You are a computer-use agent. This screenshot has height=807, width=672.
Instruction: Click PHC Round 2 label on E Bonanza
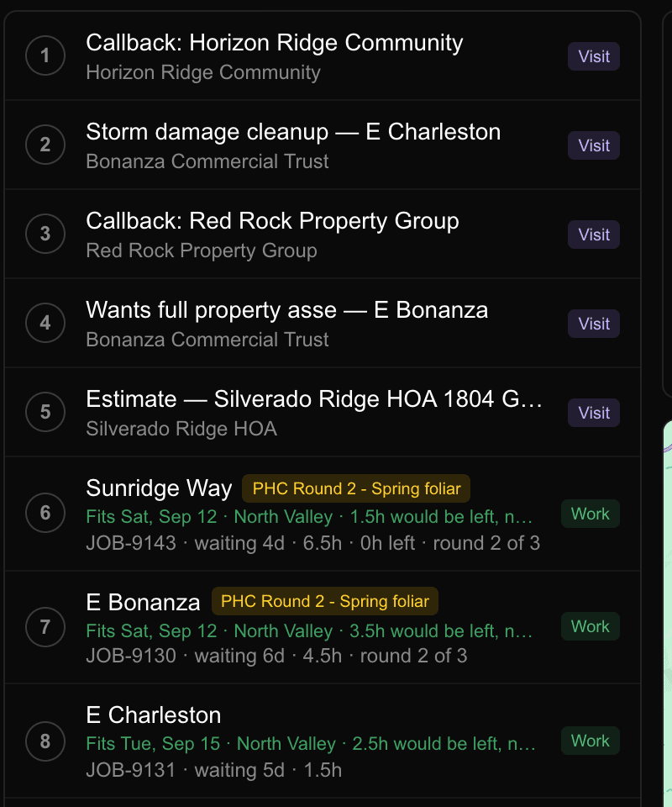point(325,601)
